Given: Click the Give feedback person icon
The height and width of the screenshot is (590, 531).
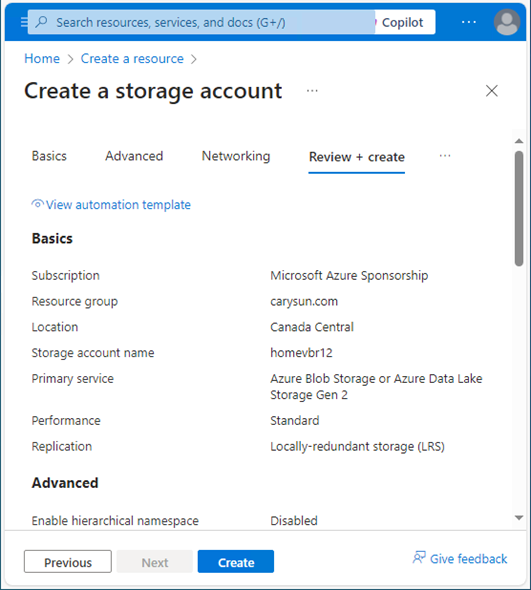Looking at the screenshot, I should pos(419,558).
